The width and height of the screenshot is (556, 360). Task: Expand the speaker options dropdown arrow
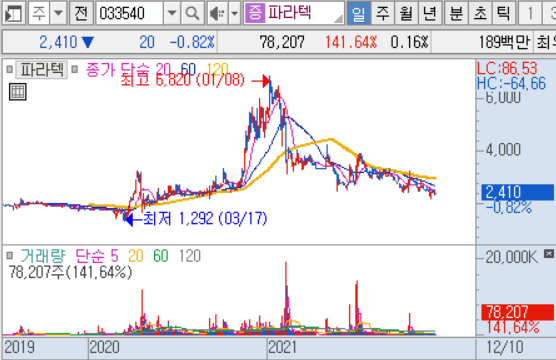click(x=235, y=13)
